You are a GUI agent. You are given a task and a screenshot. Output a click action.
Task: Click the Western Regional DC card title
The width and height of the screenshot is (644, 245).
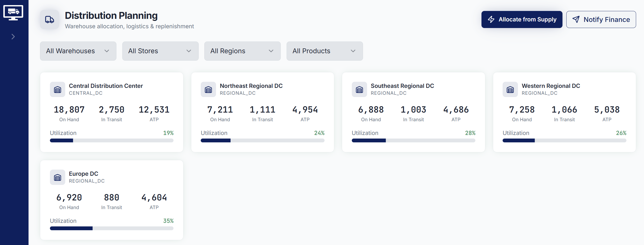[551, 86]
